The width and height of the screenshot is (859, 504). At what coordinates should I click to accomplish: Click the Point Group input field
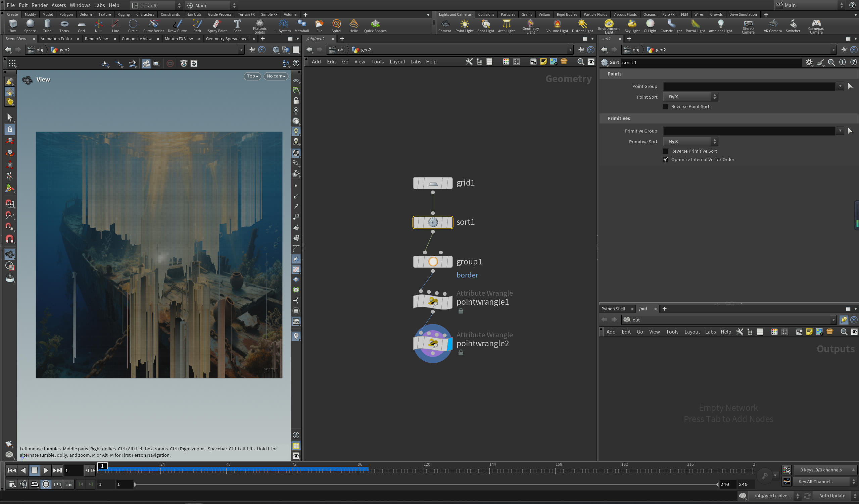tap(749, 86)
